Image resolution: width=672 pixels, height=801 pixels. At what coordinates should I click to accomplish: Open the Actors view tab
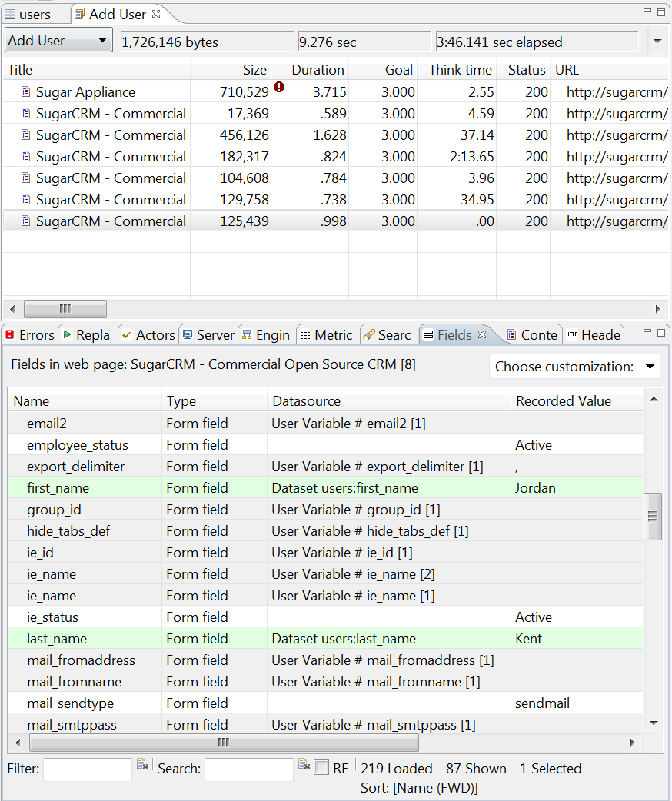[148, 334]
